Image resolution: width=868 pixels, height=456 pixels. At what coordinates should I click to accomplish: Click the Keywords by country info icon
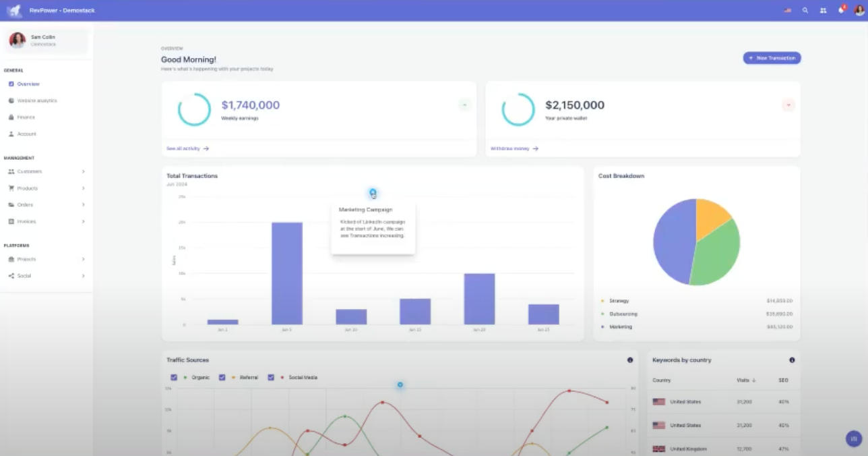(x=792, y=360)
